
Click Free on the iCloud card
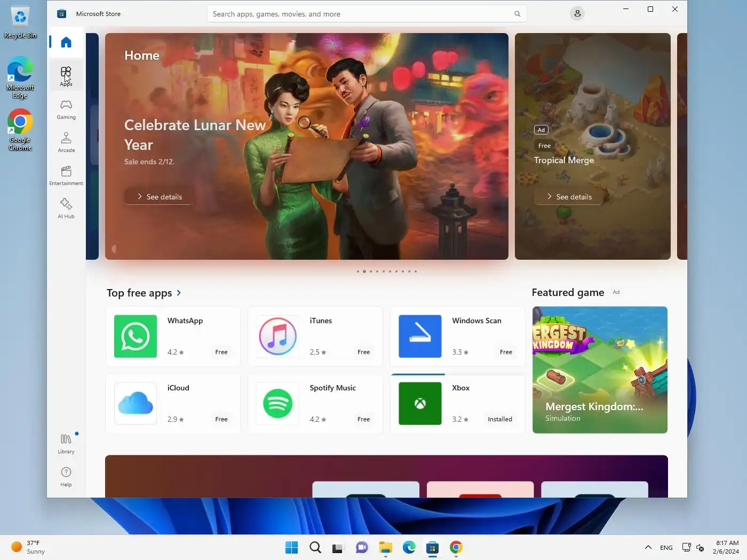tap(221, 419)
